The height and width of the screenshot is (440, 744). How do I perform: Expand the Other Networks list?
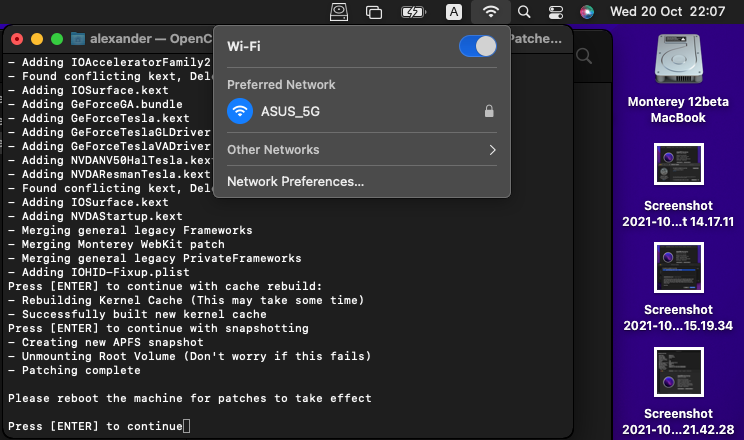coord(362,150)
